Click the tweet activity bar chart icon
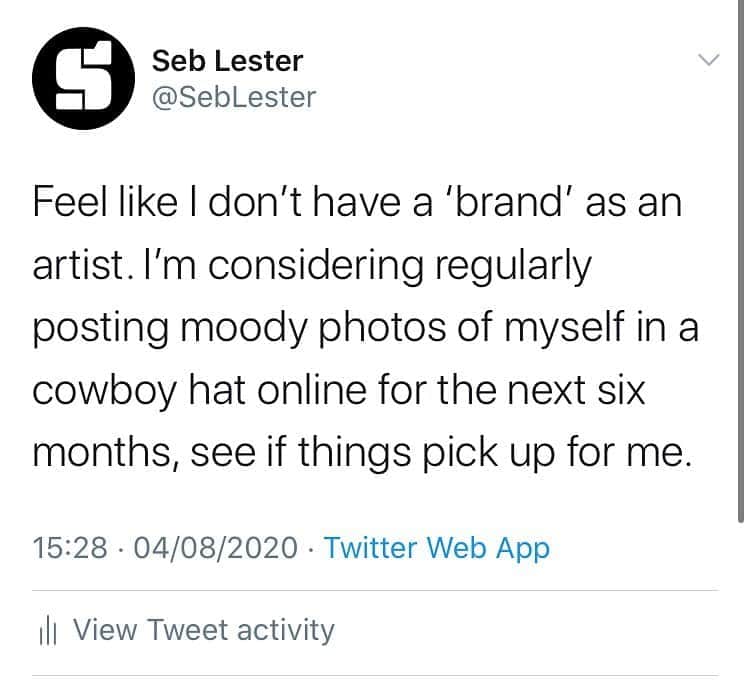 coord(47,634)
